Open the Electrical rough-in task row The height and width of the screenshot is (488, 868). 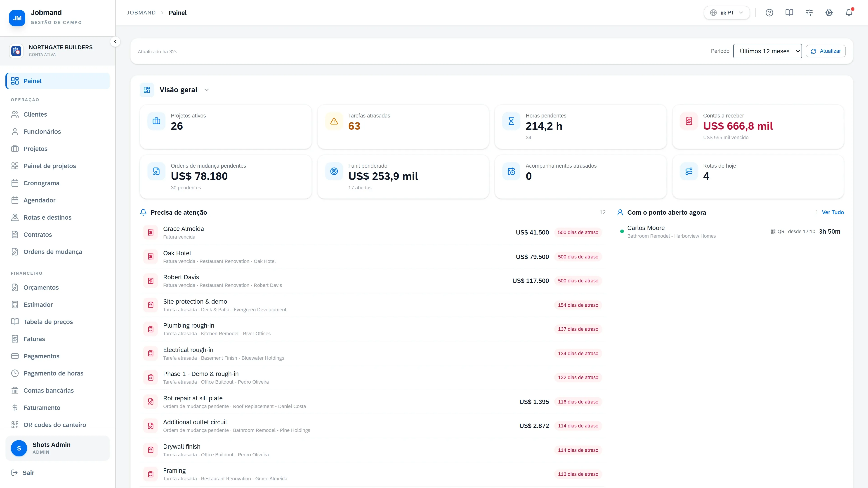tap(372, 354)
